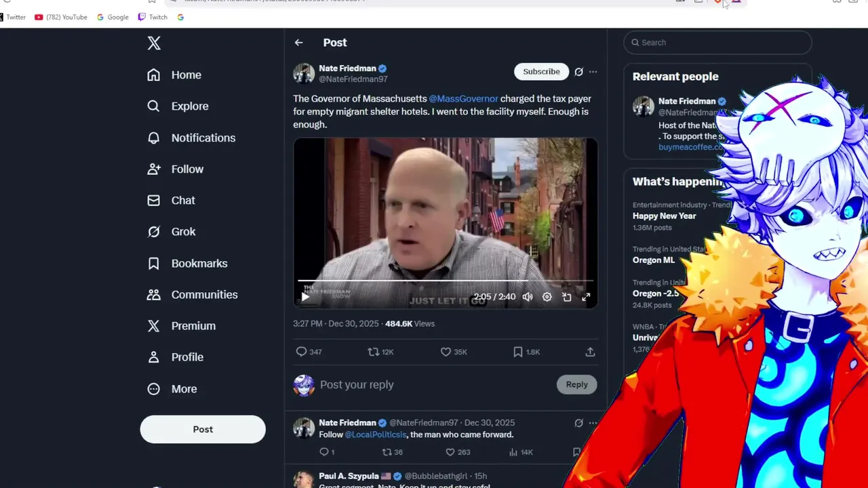Screen dimensions: 868x488
Task: Open Chat from sidebar
Action: click(x=171, y=201)
